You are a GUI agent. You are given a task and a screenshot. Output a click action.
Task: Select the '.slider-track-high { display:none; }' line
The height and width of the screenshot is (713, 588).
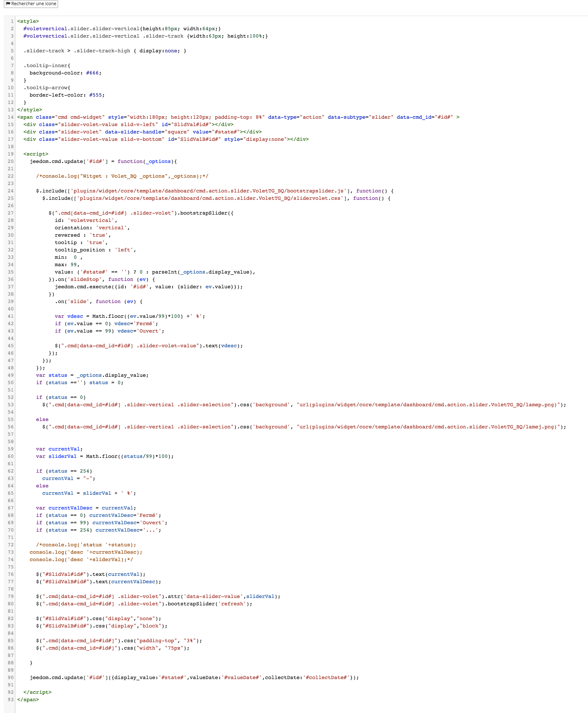105,51
